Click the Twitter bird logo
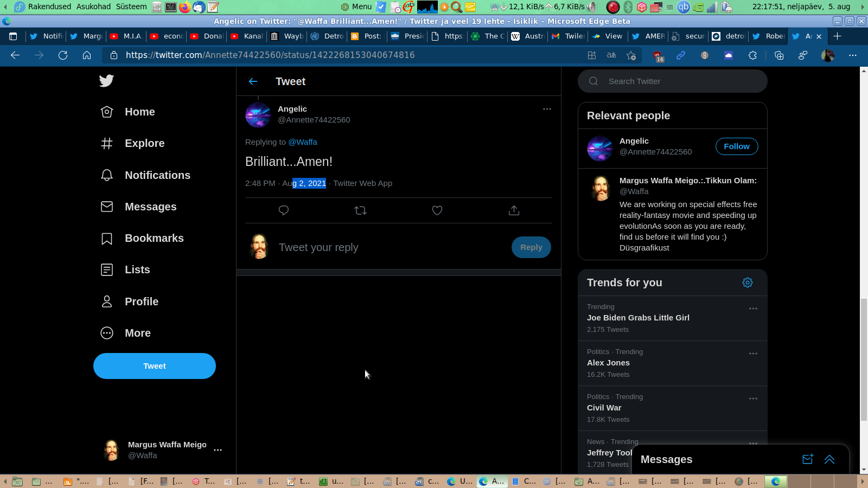This screenshot has width=868, height=488. tap(106, 81)
